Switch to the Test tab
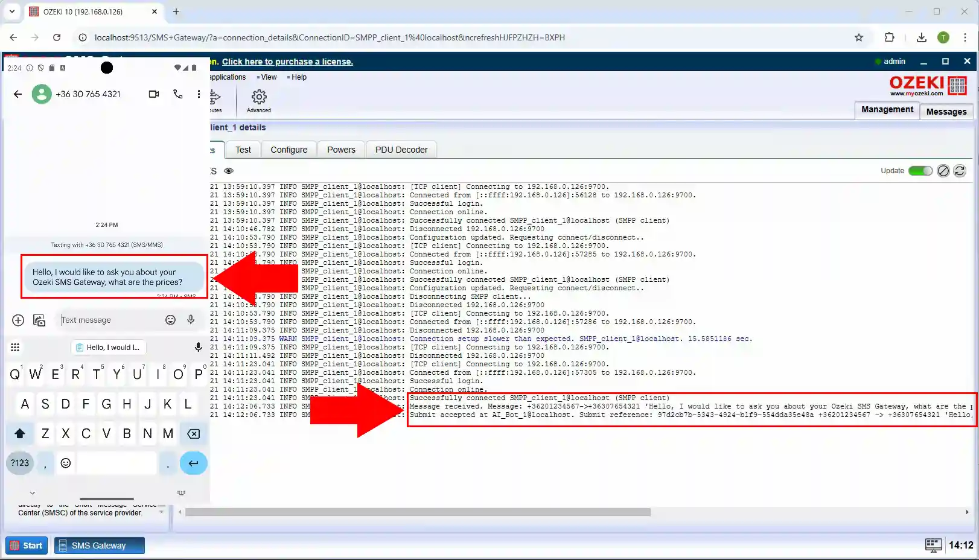The width and height of the screenshot is (979, 560). (243, 150)
